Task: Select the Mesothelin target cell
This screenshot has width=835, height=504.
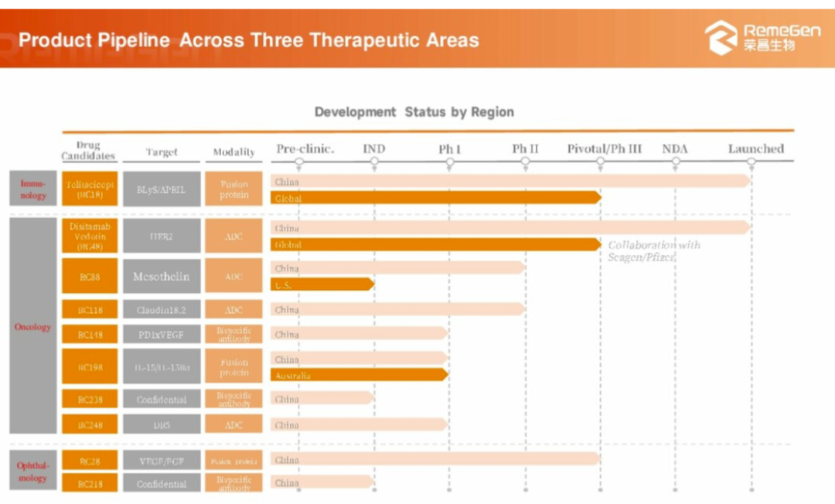Action: (161, 277)
